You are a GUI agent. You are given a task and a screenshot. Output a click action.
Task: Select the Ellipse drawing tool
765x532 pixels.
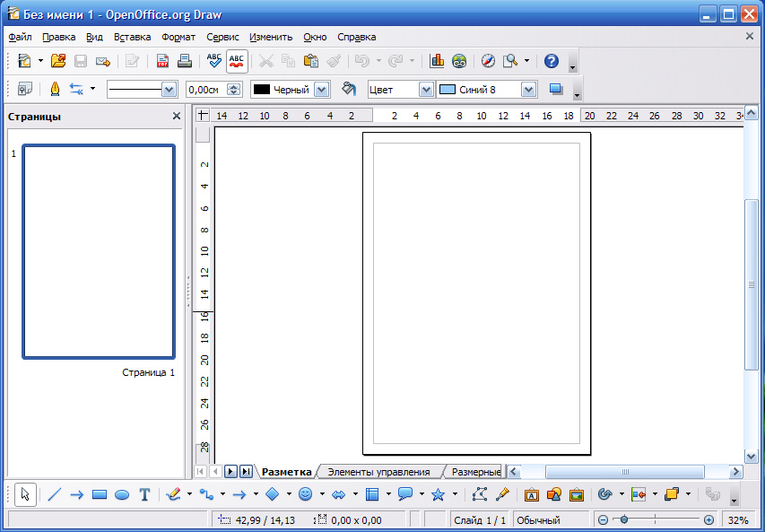[122, 494]
